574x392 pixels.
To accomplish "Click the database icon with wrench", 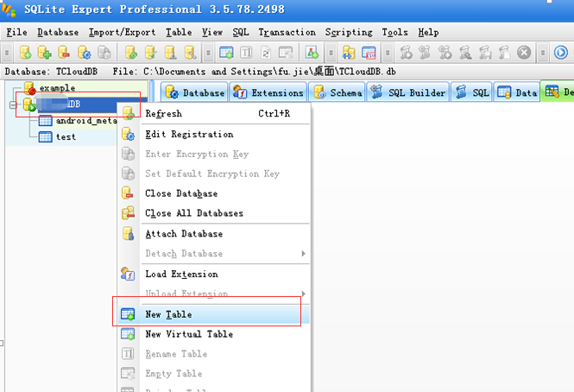I will [x=191, y=53].
